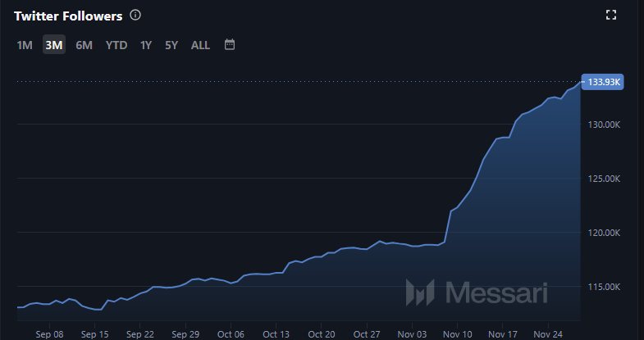The width and height of the screenshot is (644, 340).
Task: Click the Sep 08 date label
Action: click(x=49, y=334)
